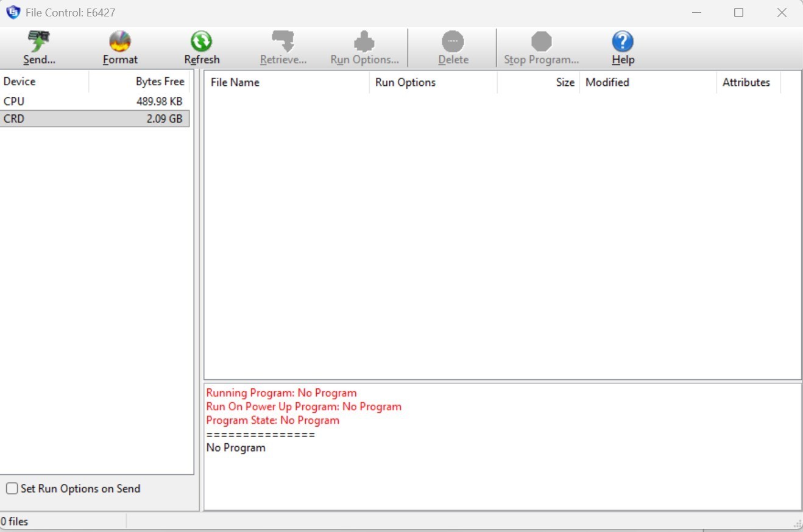Click the Format device icon
The height and width of the screenshot is (532, 803).
click(120, 43)
